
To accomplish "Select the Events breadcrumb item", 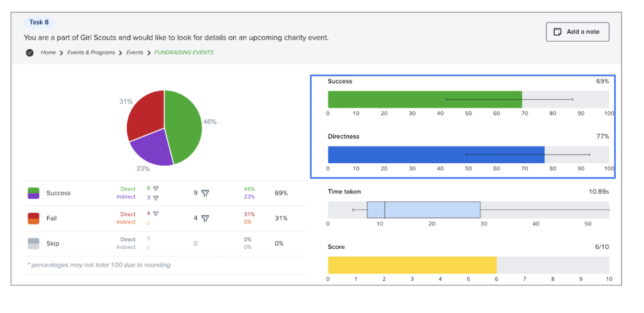I will (x=134, y=53).
